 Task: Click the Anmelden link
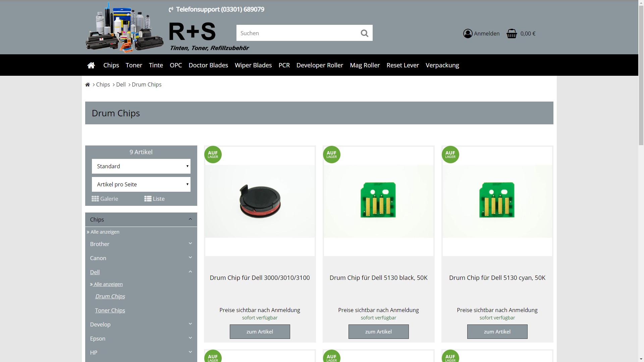click(x=487, y=34)
